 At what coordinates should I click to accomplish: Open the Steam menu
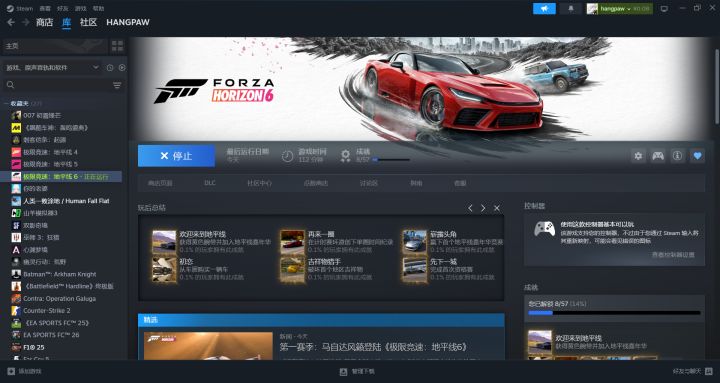pyautogui.click(x=19, y=8)
